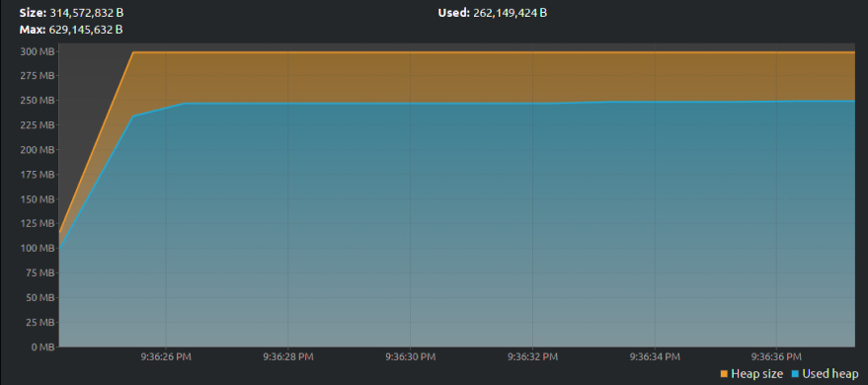
Task: Click the 250 MB axis label
Action: tap(39, 101)
